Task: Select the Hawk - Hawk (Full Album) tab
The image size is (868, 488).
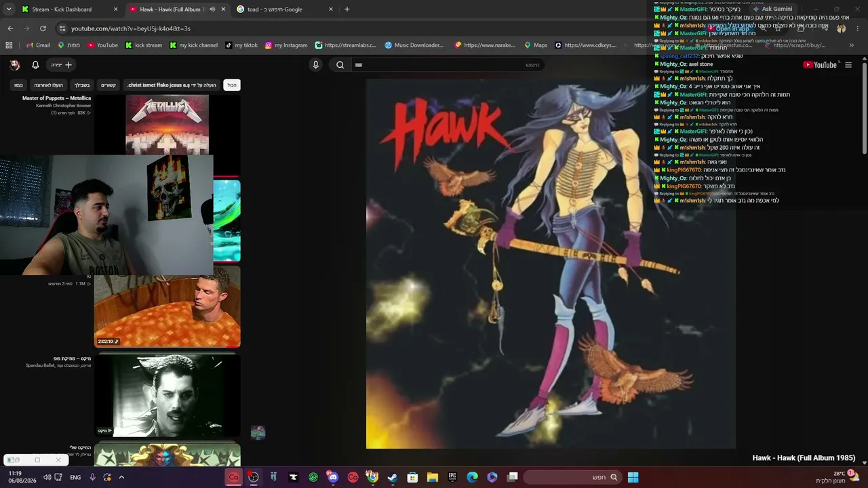Action: [177, 9]
